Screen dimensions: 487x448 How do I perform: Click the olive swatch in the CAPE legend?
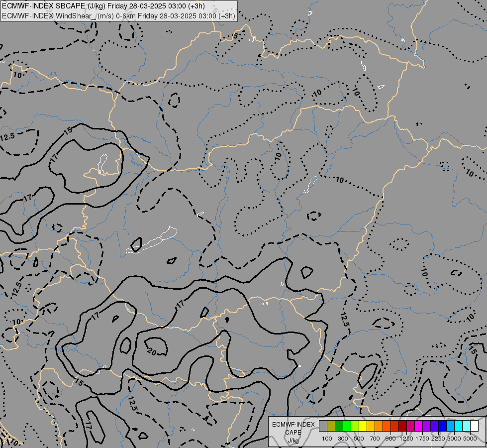click(331, 426)
